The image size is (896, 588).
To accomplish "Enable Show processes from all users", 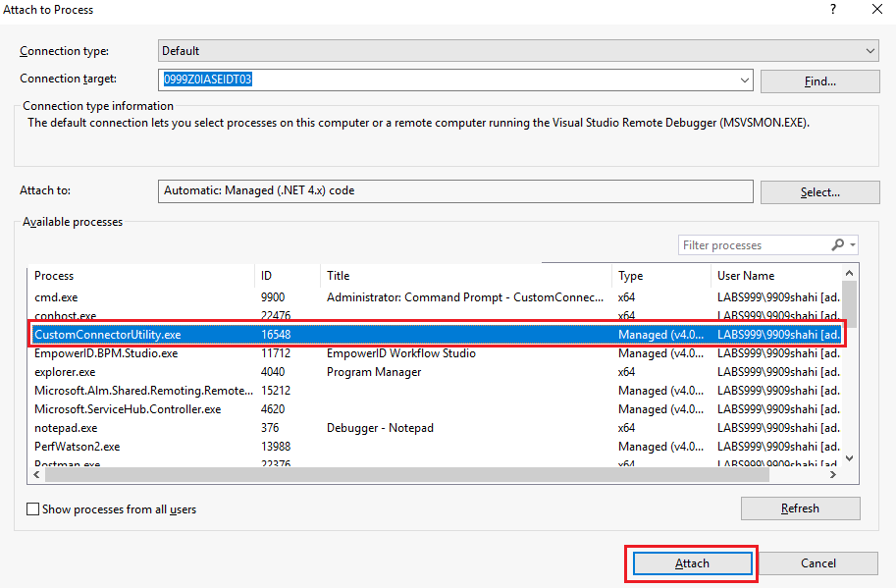I will (33, 509).
